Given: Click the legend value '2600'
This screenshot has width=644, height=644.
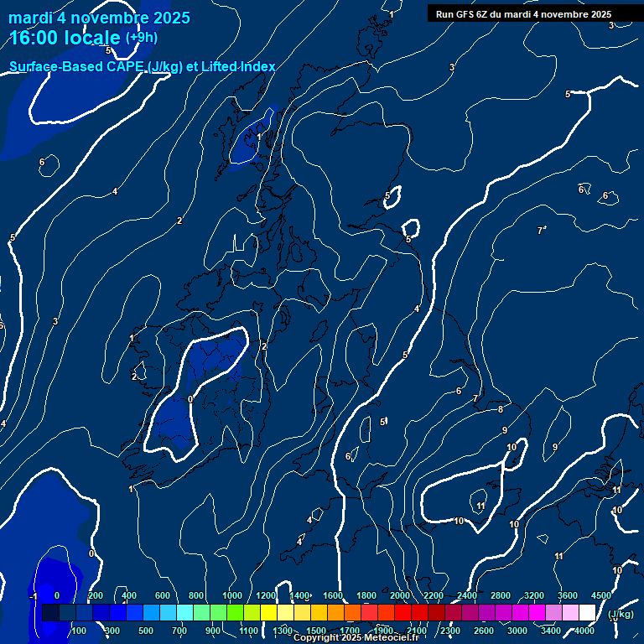Looking at the screenshot, I should (483, 631).
